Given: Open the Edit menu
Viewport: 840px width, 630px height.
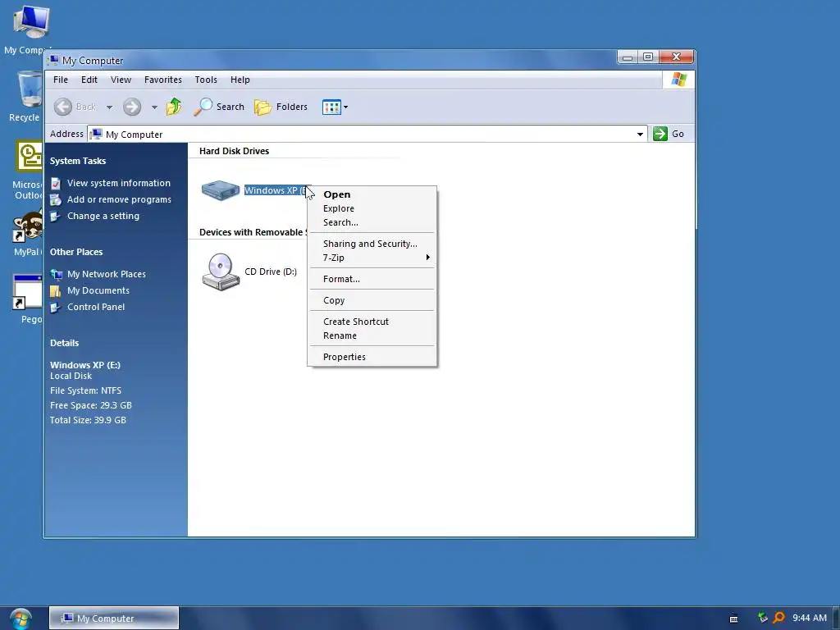Looking at the screenshot, I should [x=89, y=80].
